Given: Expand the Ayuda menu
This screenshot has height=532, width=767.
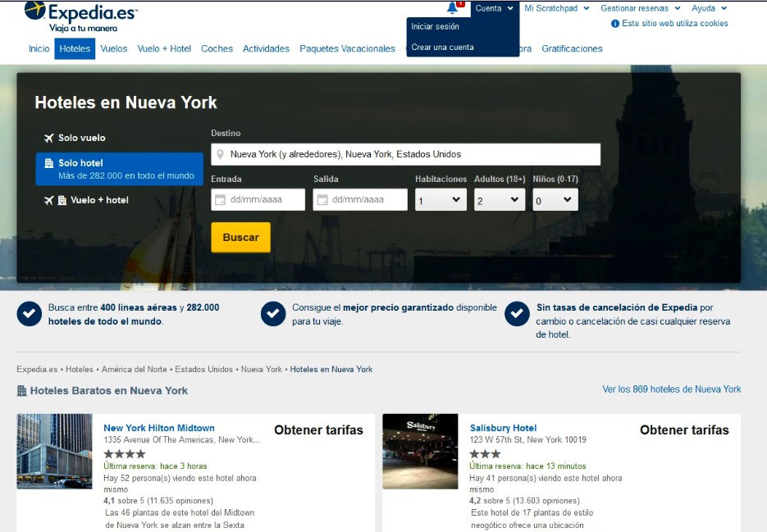Looking at the screenshot, I should (709, 8).
